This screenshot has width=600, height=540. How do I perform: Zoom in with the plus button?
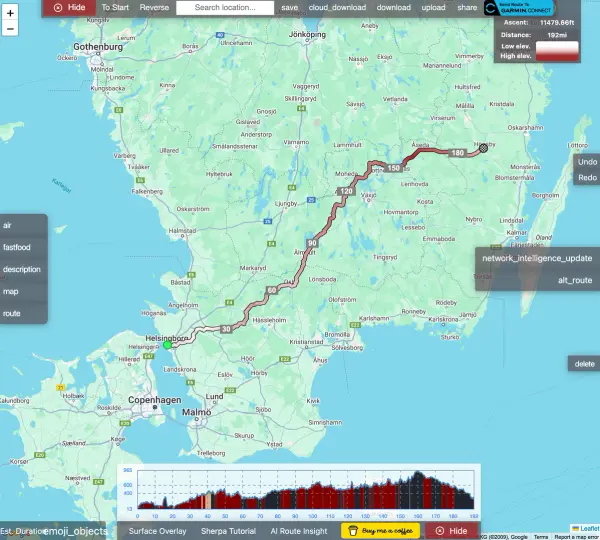(10, 13)
